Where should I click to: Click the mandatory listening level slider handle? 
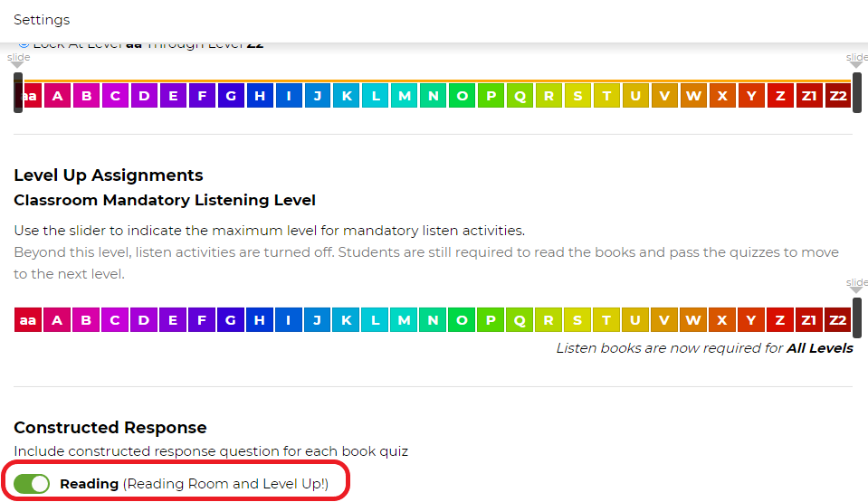[856, 317]
